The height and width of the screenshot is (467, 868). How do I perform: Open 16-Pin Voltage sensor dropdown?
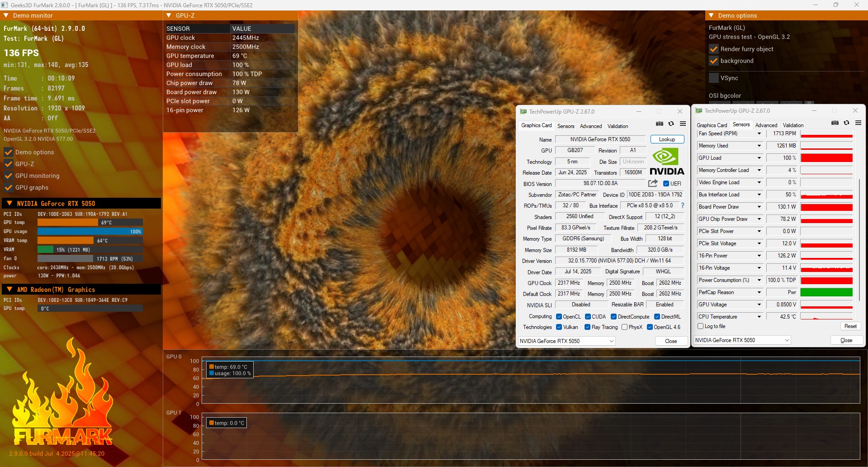tap(759, 268)
